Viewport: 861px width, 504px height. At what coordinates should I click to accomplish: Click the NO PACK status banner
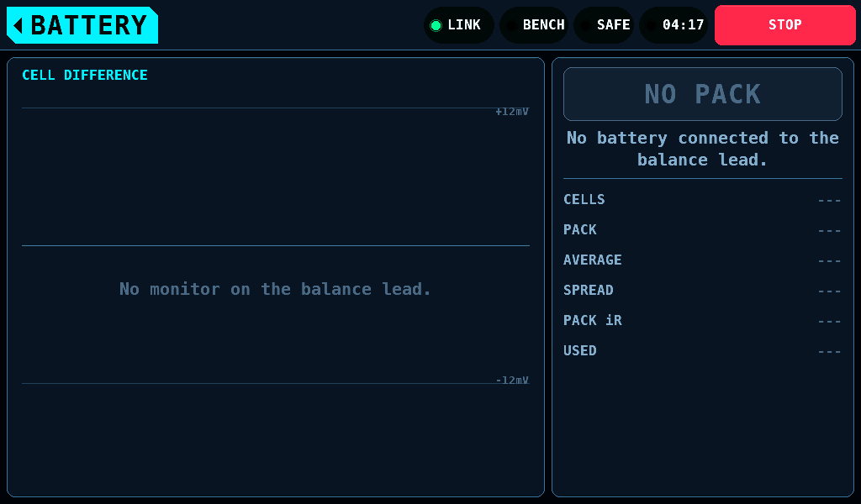(x=702, y=94)
